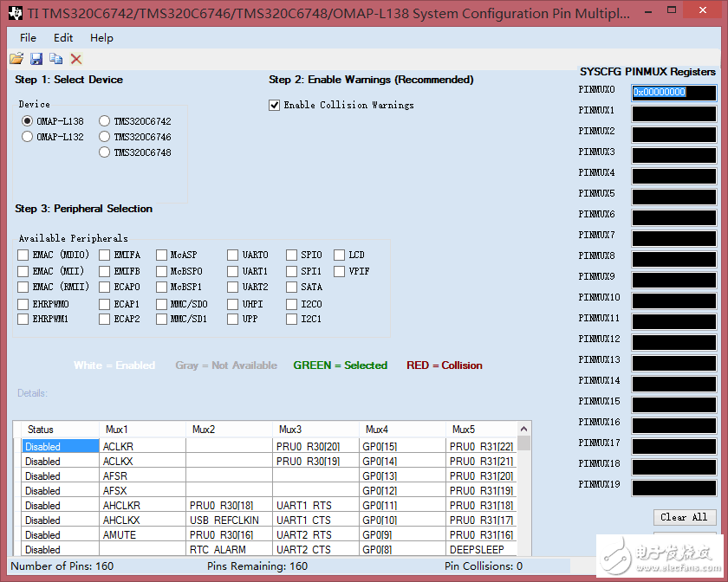Screen dimensions: 728x582
Task: Click the PINMUX1 register field
Action: point(673,113)
